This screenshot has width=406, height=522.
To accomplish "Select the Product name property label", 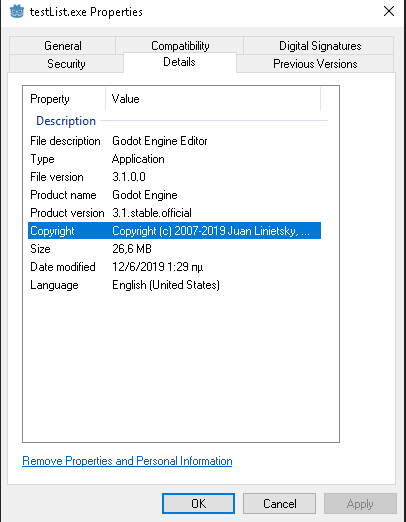I will (63, 195).
